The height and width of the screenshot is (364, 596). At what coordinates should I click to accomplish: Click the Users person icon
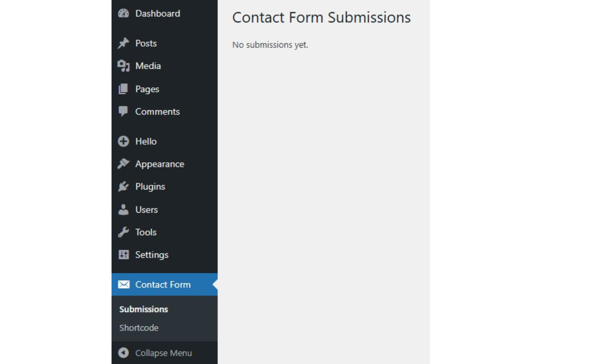123,210
